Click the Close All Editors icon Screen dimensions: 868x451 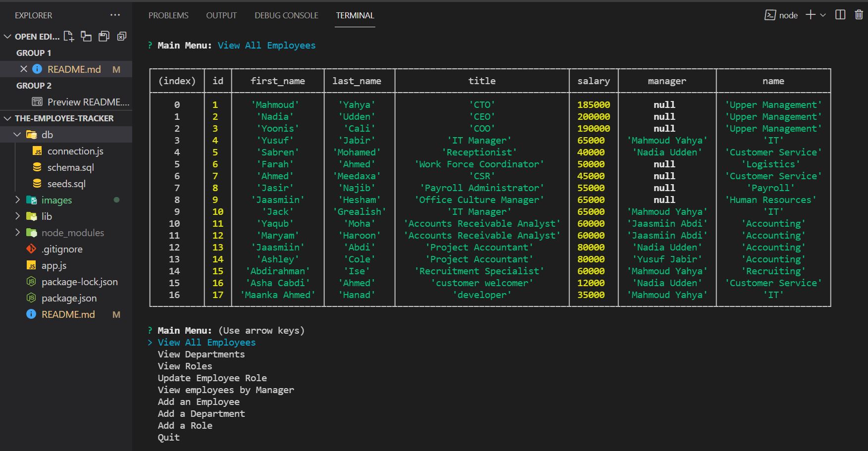[122, 36]
